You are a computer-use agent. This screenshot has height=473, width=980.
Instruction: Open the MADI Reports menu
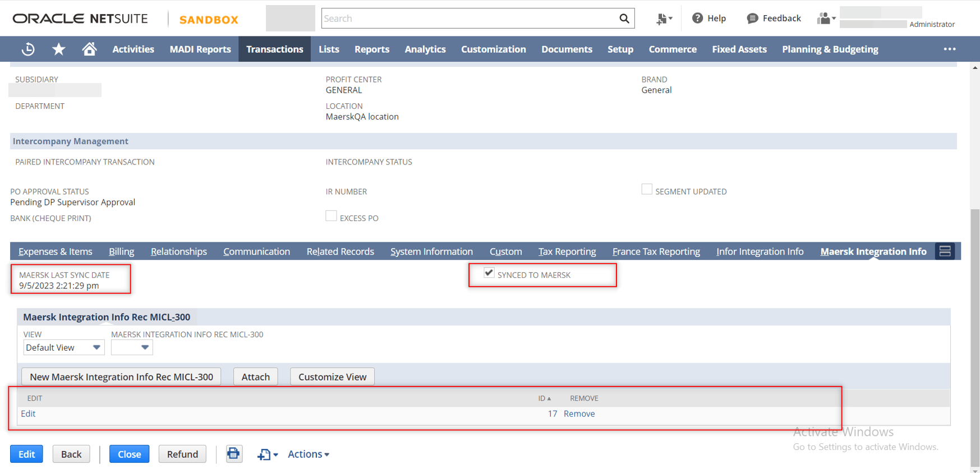tap(200, 49)
